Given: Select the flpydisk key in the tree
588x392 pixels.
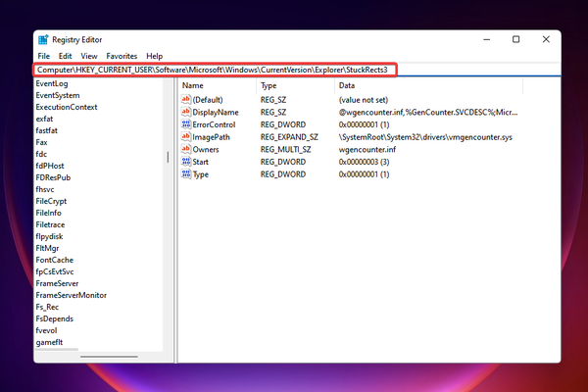Looking at the screenshot, I should [49, 236].
